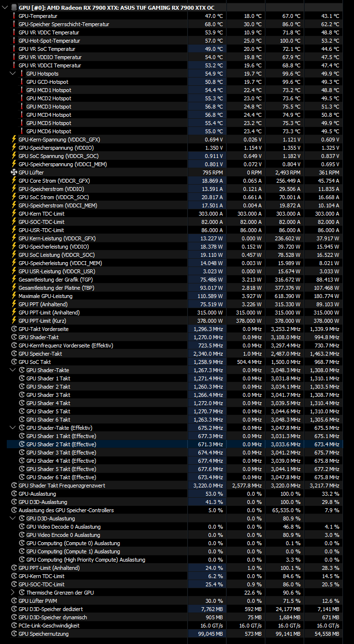Click the fan icon of GPU Lüfter
The image size is (354, 644).
click(x=14, y=173)
